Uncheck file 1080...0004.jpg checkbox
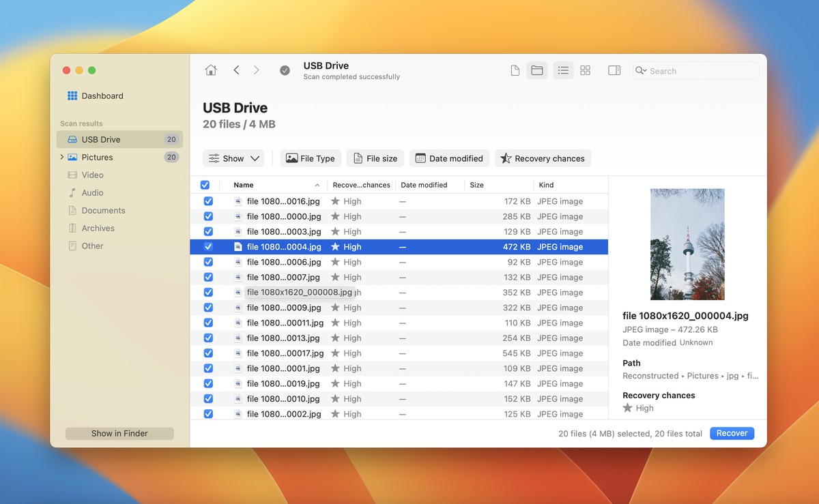Image resolution: width=819 pixels, height=504 pixels. [208, 247]
